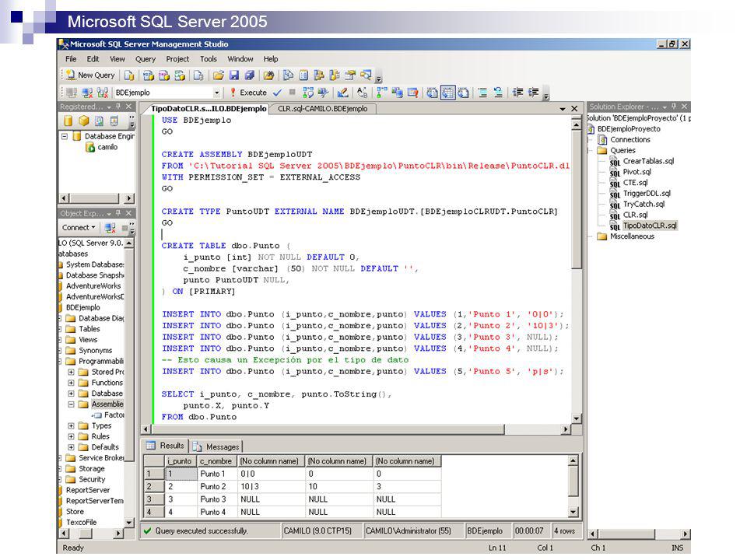
Task: Click the Analysis Services XMLA Query icon
Action: (x=180, y=75)
